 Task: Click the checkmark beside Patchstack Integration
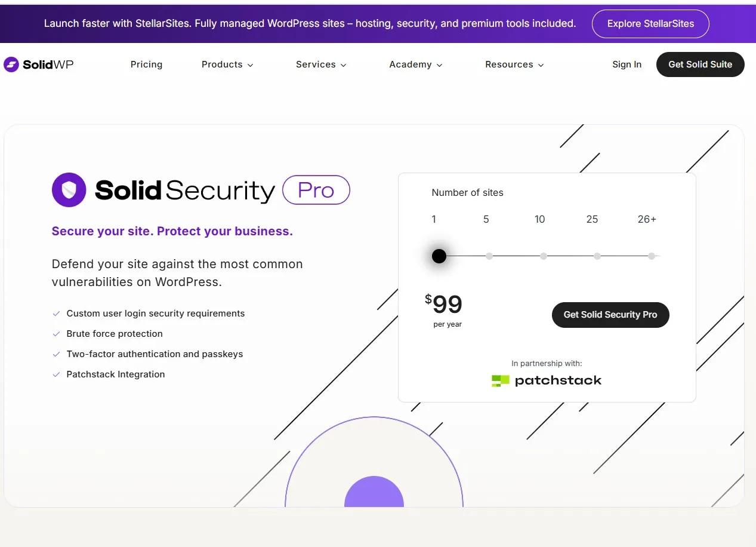tap(56, 374)
